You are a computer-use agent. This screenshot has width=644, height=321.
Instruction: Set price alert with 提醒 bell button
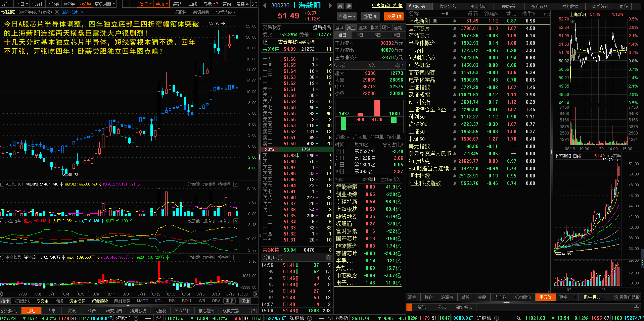pyautogui.click(x=370, y=16)
